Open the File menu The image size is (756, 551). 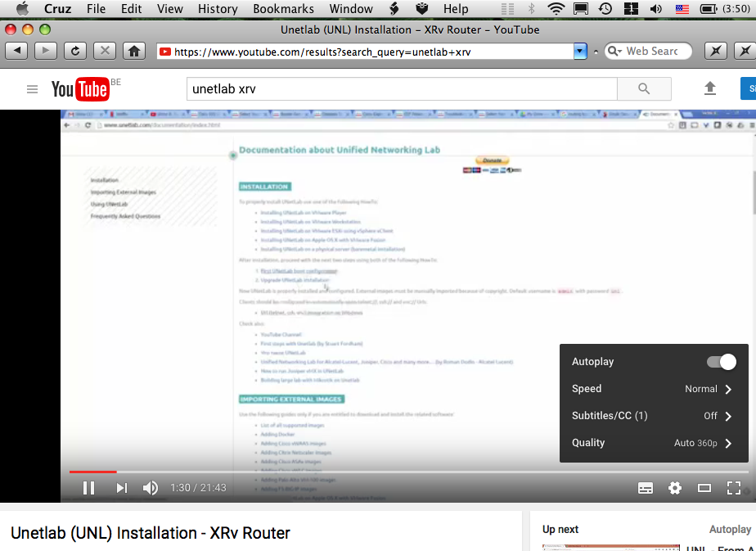96,9
